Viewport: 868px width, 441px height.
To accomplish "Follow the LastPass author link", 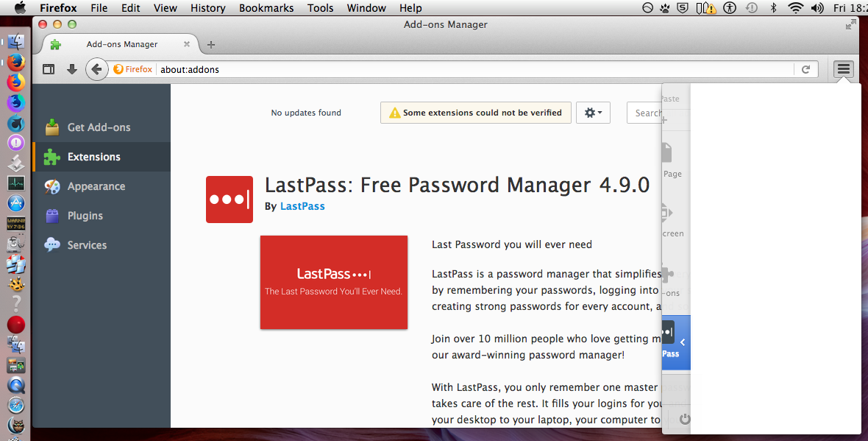I will (302, 206).
